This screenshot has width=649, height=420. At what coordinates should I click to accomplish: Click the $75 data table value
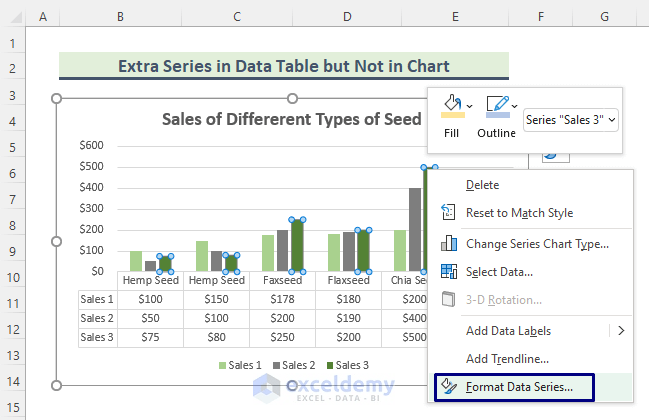coord(150,337)
